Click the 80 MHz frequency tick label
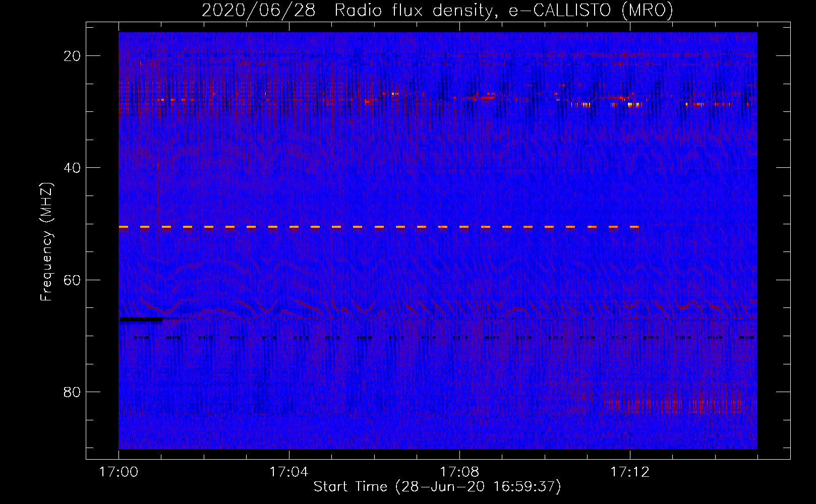 pos(73,392)
